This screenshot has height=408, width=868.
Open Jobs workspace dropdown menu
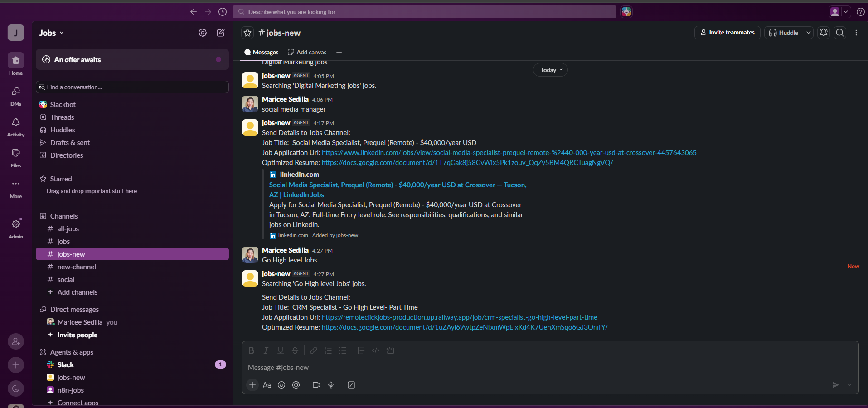point(52,33)
